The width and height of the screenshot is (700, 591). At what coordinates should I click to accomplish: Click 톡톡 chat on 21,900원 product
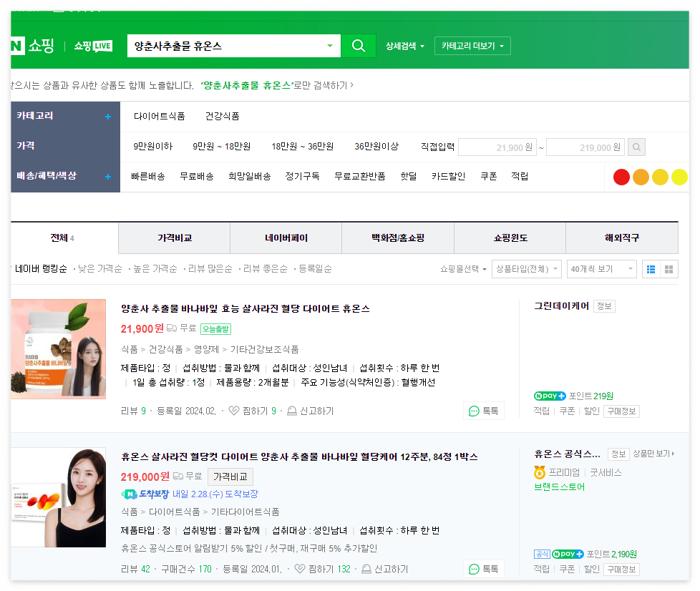coord(483,411)
